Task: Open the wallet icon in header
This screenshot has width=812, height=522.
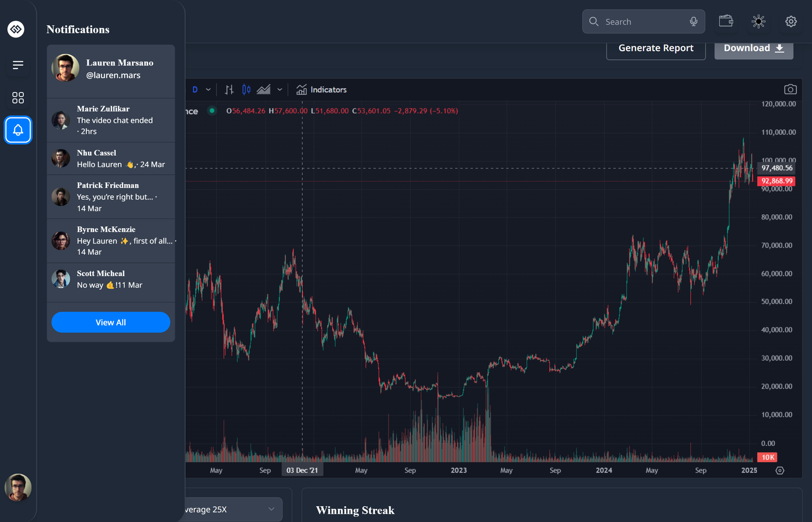Action: [726, 21]
